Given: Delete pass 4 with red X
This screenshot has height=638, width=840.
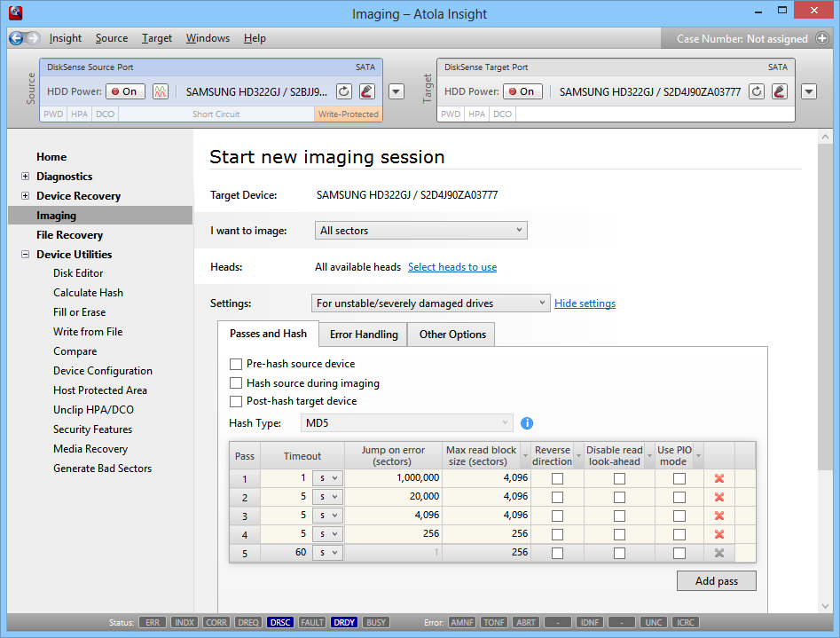Looking at the screenshot, I should (x=719, y=534).
